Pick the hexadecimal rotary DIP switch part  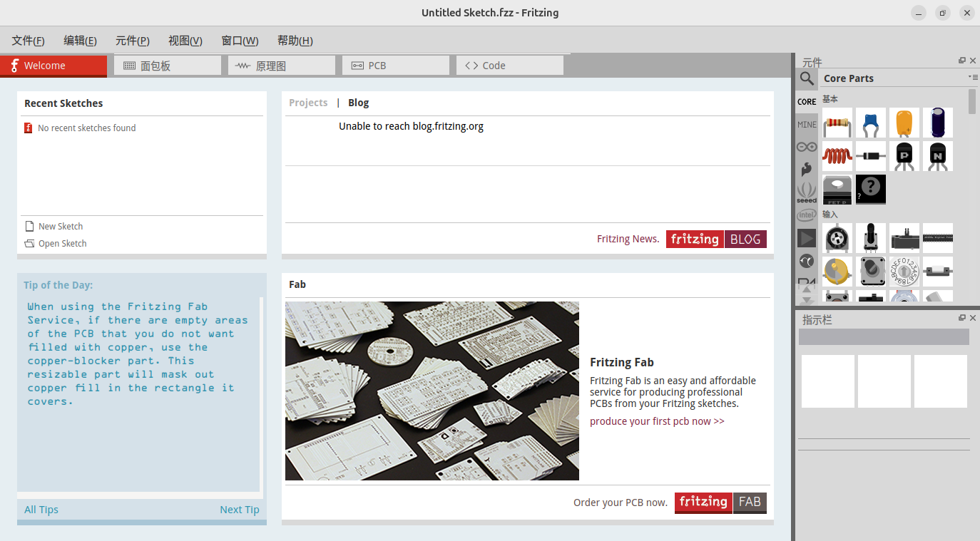904,272
